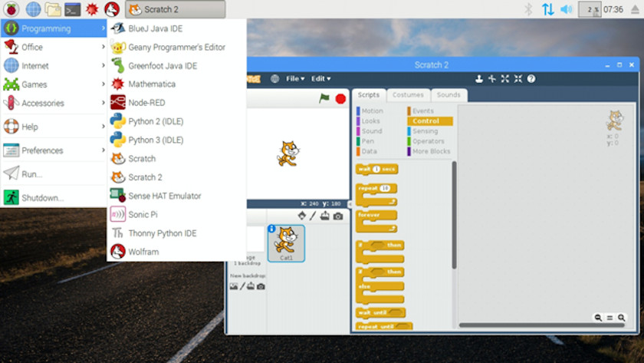The image size is (644, 363).
Task: Launch the web browser globe icon
Action: pyautogui.click(x=33, y=9)
